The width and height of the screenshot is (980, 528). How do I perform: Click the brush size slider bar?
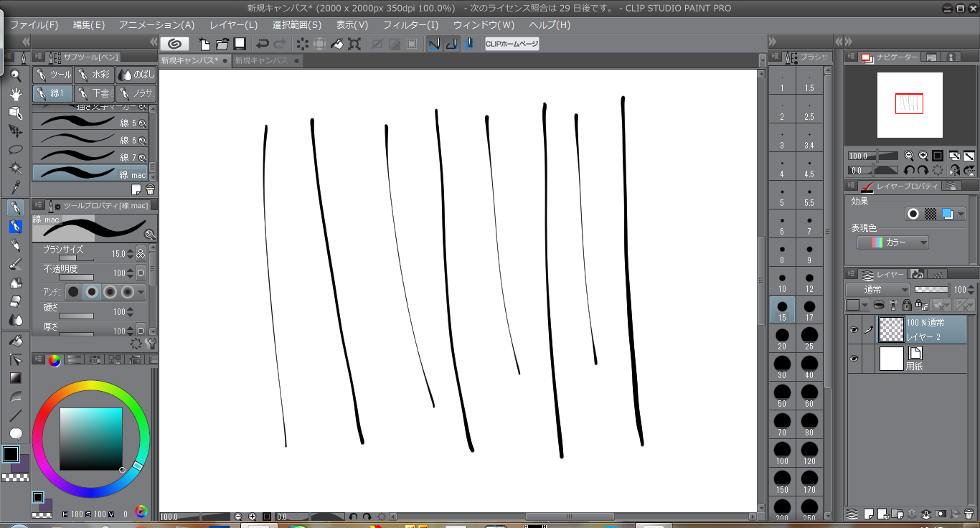point(76,258)
